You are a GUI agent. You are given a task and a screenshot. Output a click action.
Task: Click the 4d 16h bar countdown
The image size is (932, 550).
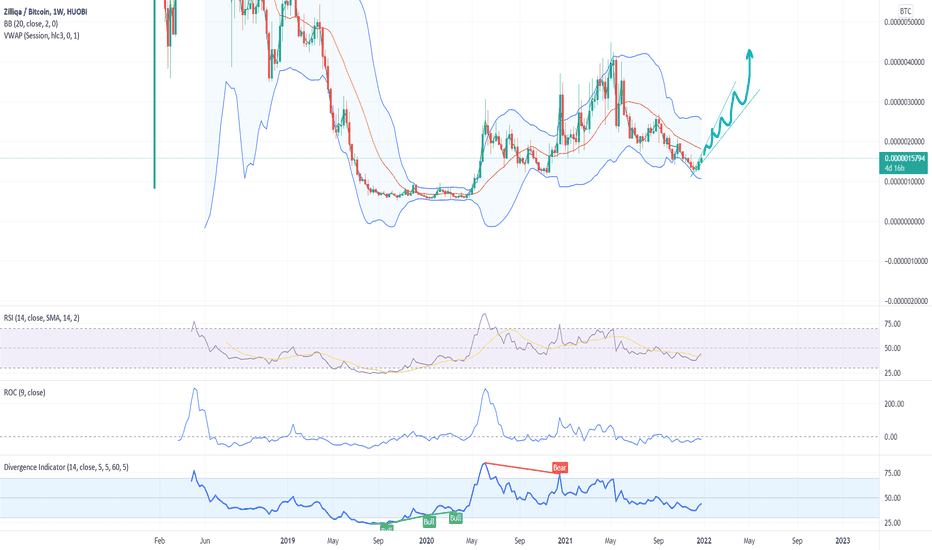click(894, 168)
